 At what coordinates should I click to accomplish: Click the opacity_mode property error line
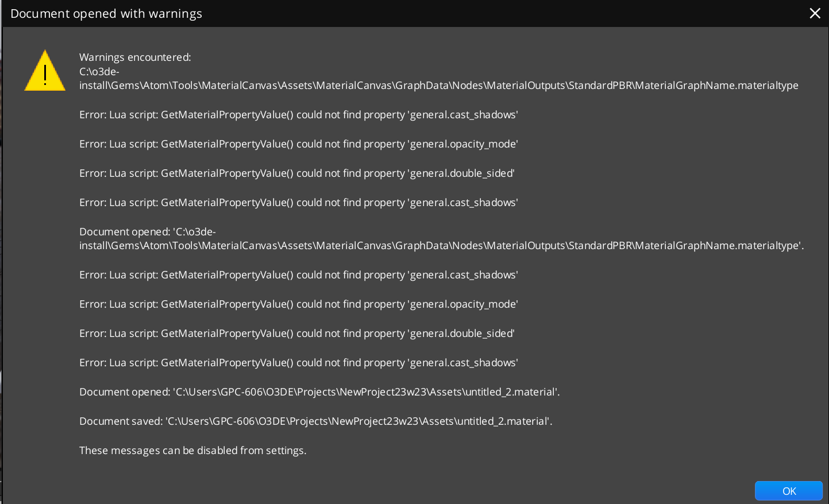(x=298, y=144)
